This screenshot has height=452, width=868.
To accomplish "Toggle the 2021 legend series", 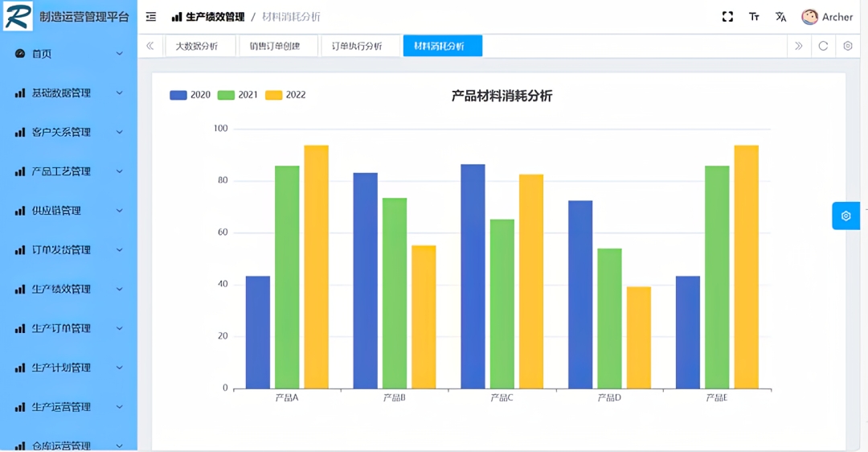I will coord(238,95).
